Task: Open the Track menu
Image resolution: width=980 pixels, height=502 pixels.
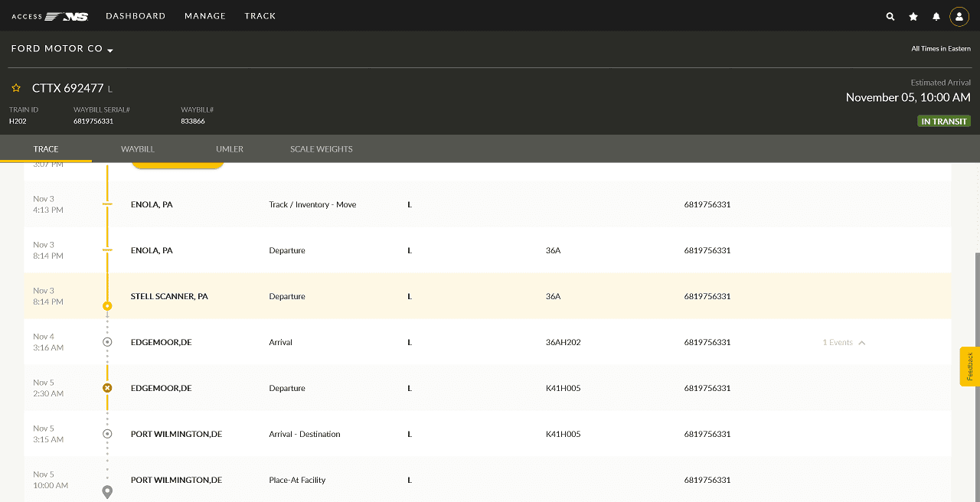Action: point(260,16)
